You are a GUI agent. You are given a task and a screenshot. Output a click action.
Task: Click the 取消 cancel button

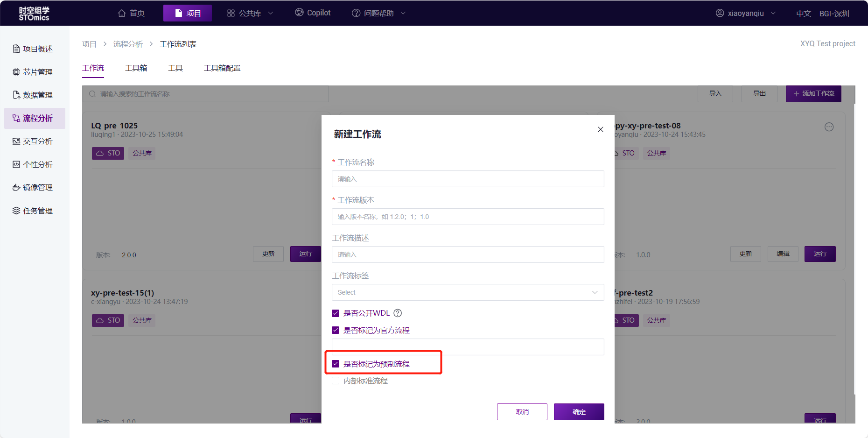point(522,412)
